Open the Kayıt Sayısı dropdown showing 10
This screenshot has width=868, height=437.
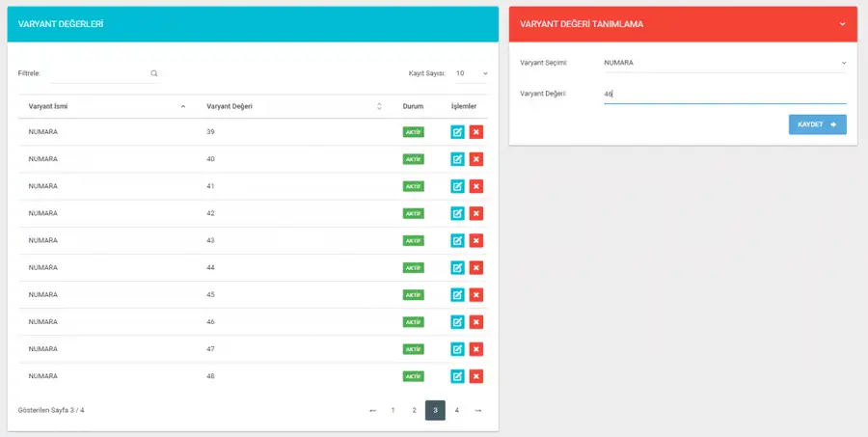(x=471, y=73)
